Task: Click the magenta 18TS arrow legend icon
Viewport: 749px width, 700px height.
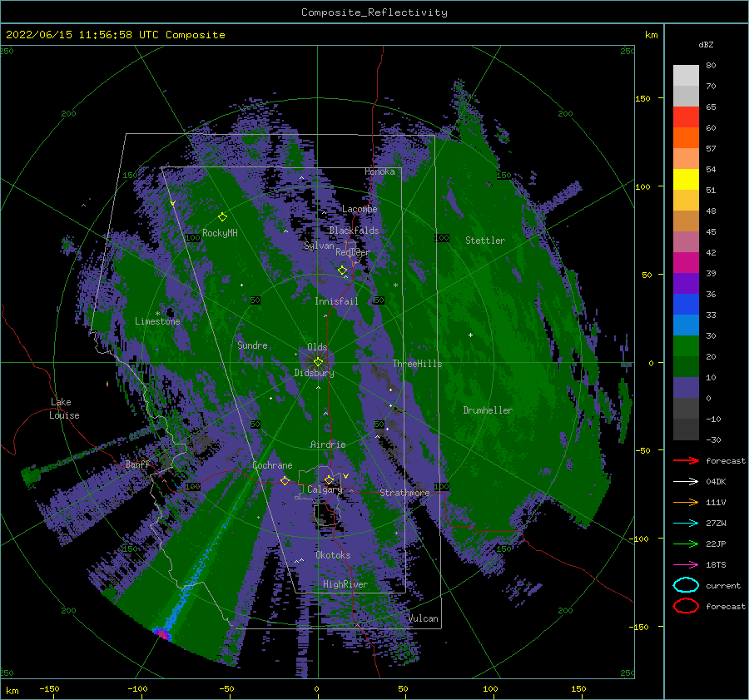Action: pos(686,565)
